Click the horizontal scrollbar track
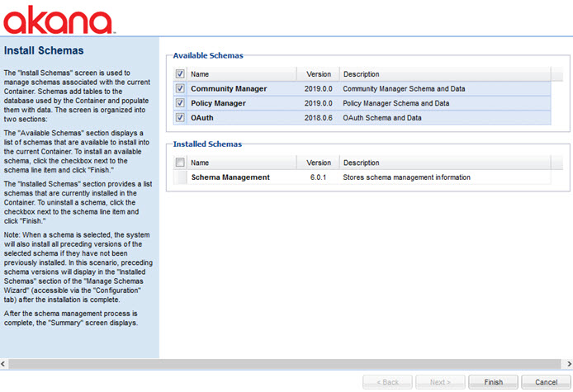Image resolution: width=573 pixels, height=392 pixels. 285,364
